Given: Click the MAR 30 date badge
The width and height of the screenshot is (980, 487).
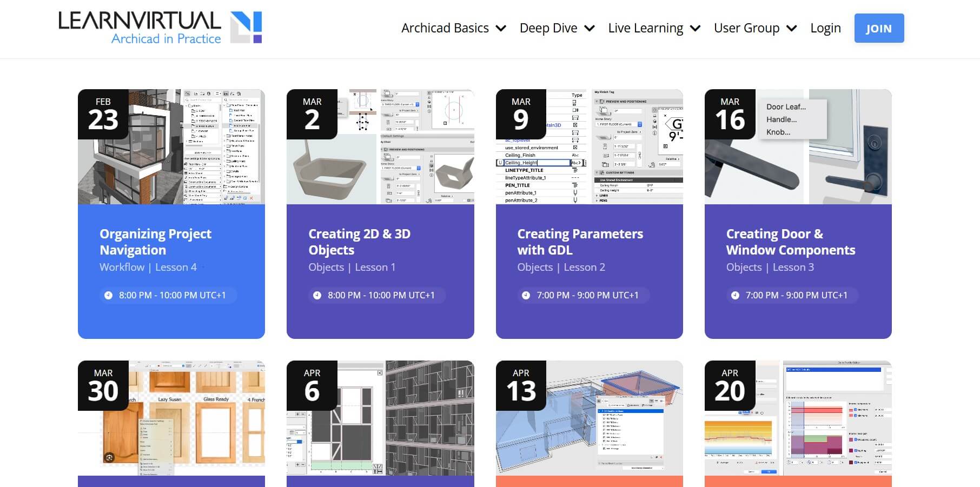Looking at the screenshot, I should click(103, 385).
